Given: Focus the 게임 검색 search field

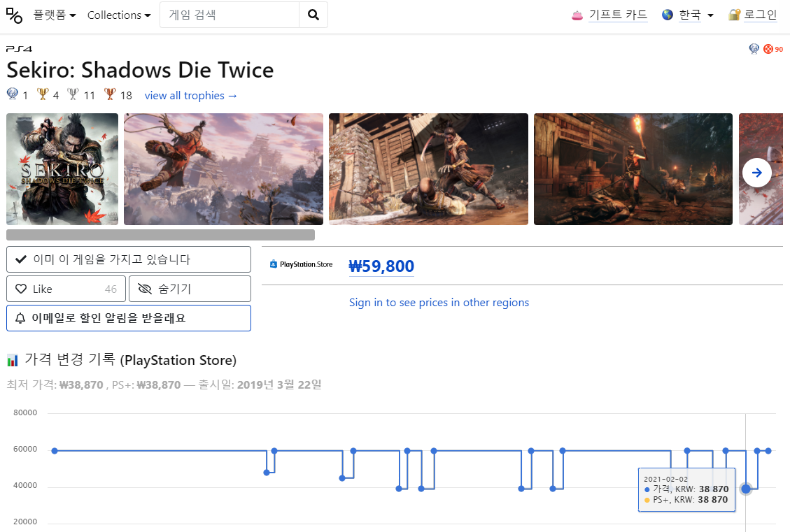Looking at the screenshot, I should tap(230, 15).
